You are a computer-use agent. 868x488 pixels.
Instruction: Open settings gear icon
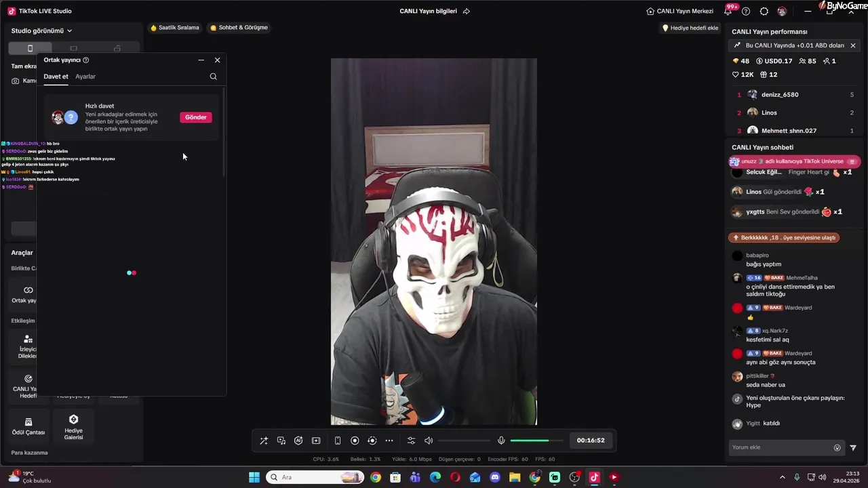764,12
